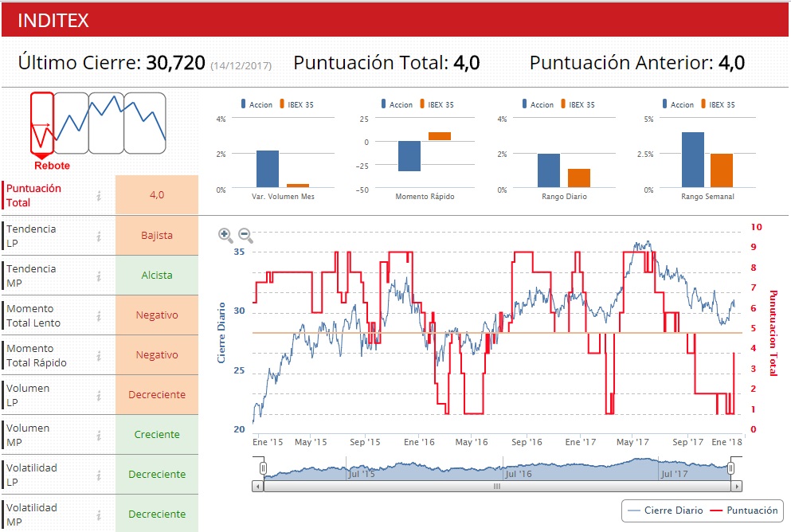Toggle IBEX 35 series in Rango Diario chart
The width and height of the screenshot is (791, 532).
tap(578, 104)
